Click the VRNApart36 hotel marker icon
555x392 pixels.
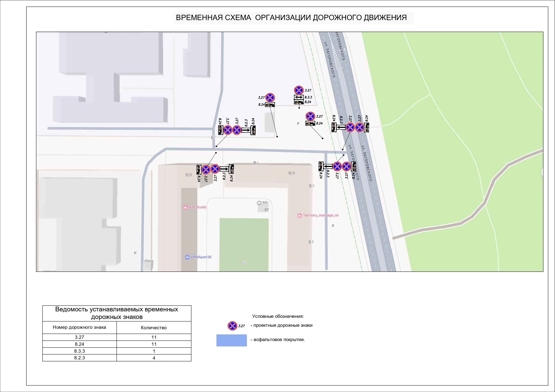pos(187,257)
